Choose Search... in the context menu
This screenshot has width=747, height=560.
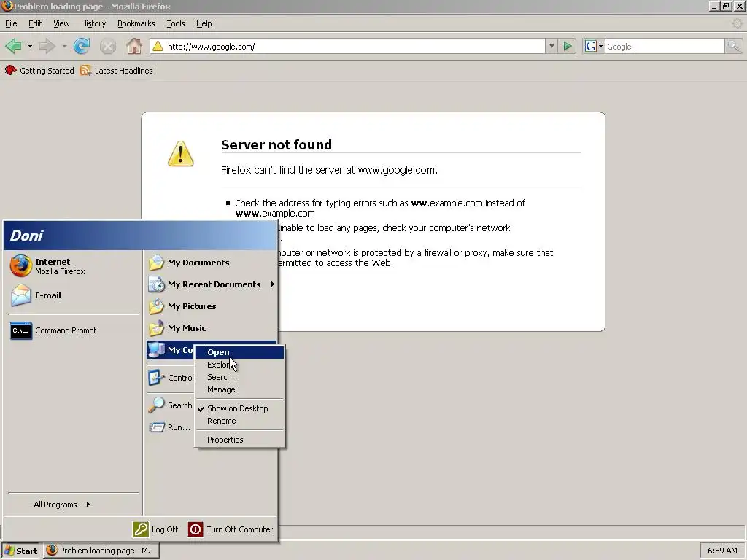coord(239,377)
